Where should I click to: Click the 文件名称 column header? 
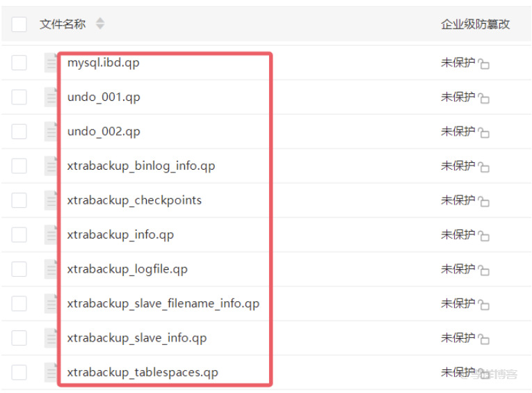pos(63,24)
